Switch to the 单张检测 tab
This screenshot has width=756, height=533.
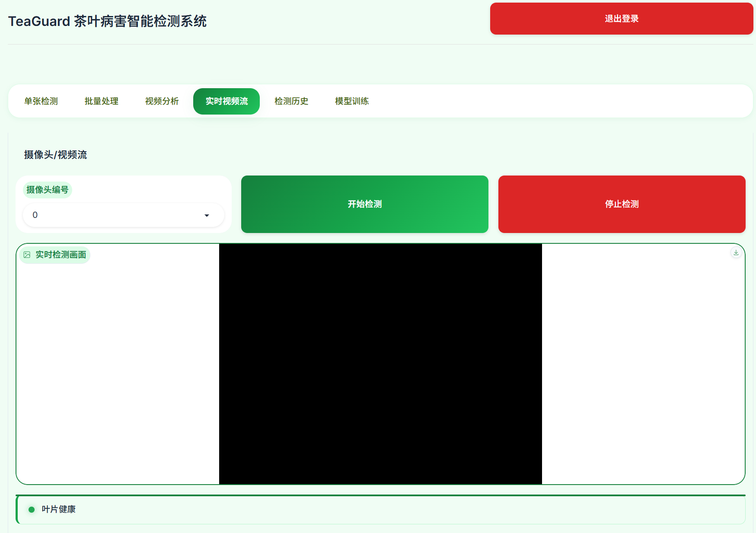(x=41, y=101)
